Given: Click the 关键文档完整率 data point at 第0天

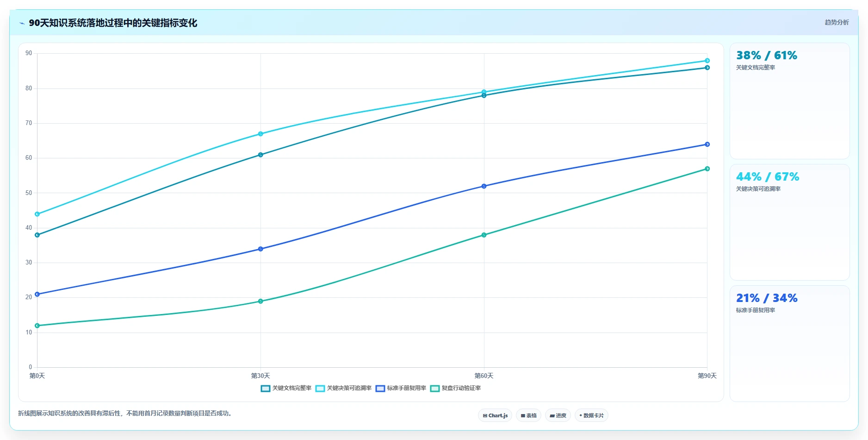Looking at the screenshot, I should (37, 235).
